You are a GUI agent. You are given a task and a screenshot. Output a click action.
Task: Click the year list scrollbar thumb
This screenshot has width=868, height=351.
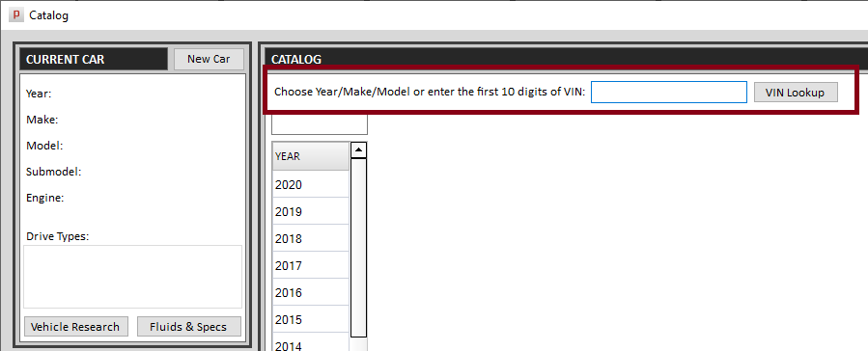[x=359, y=248]
